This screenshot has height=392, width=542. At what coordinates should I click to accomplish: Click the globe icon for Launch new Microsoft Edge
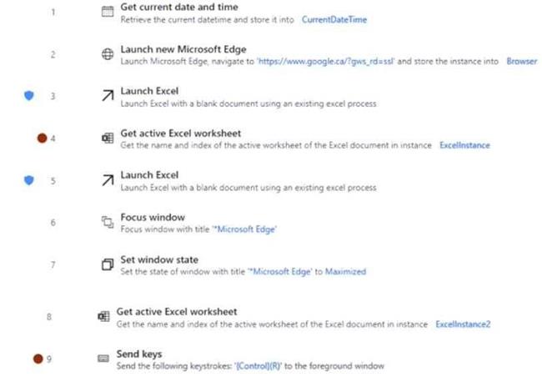point(108,54)
